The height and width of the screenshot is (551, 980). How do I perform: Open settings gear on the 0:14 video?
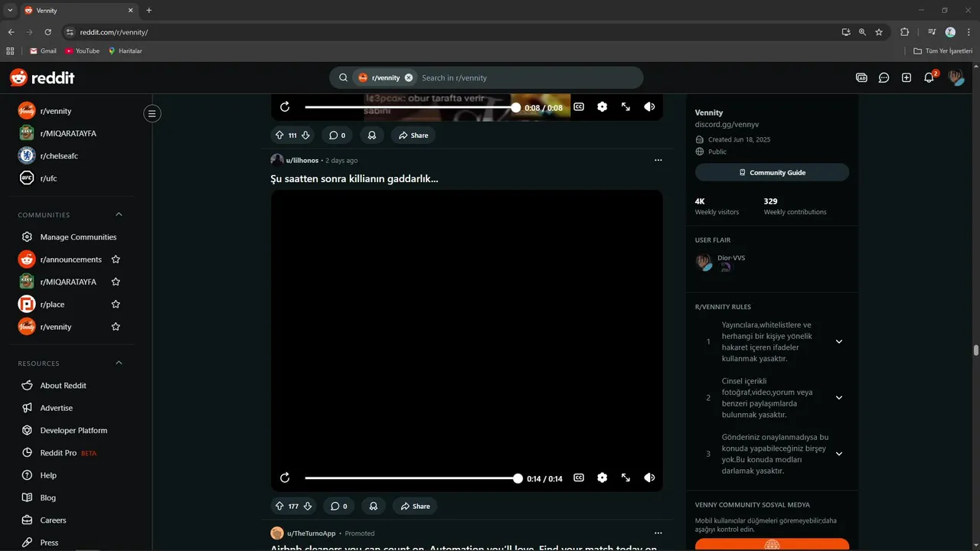pyautogui.click(x=602, y=478)
